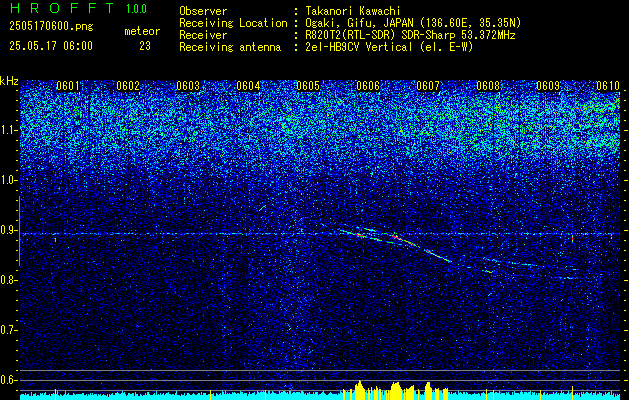The width and height of the screenshot is (629, 400).
Task: Click the 0608 time marker
Action: [x=488, y=86]
